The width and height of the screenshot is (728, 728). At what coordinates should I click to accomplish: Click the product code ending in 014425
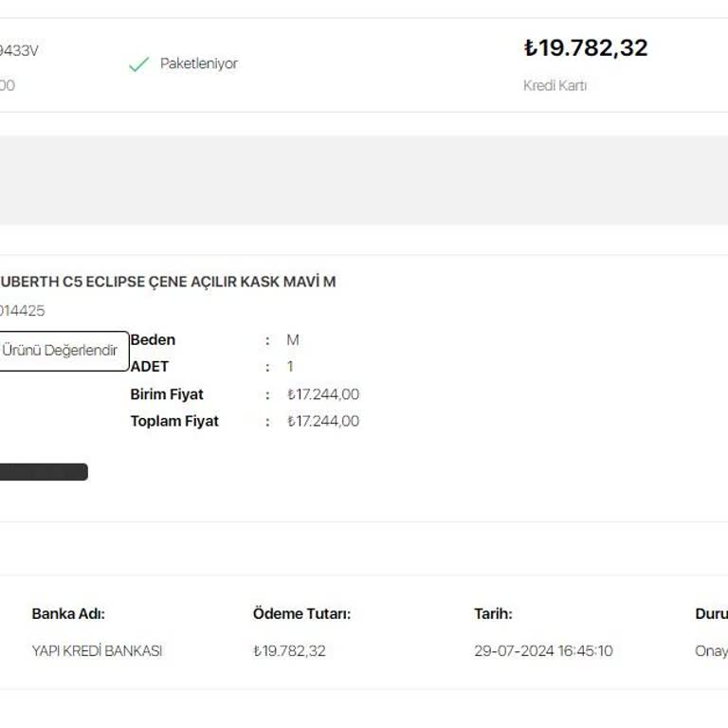pos(22,310)
